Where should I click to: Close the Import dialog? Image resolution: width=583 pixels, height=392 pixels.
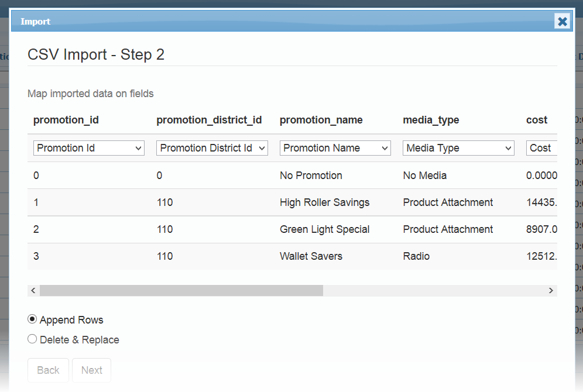click(x=562, y=22)
